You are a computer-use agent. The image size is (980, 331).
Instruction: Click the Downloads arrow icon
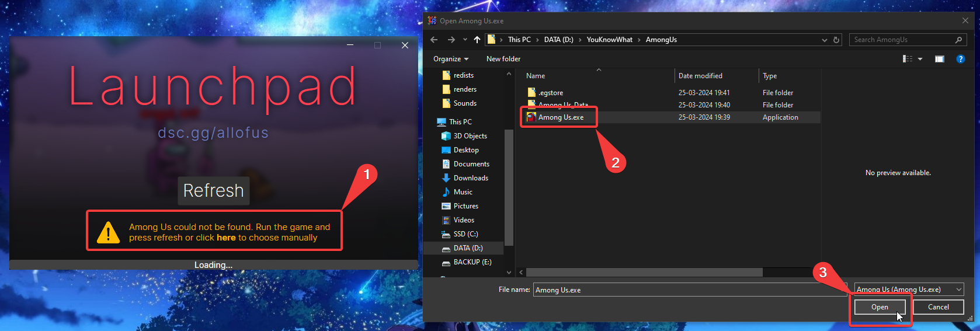click(x=446, y=178)
